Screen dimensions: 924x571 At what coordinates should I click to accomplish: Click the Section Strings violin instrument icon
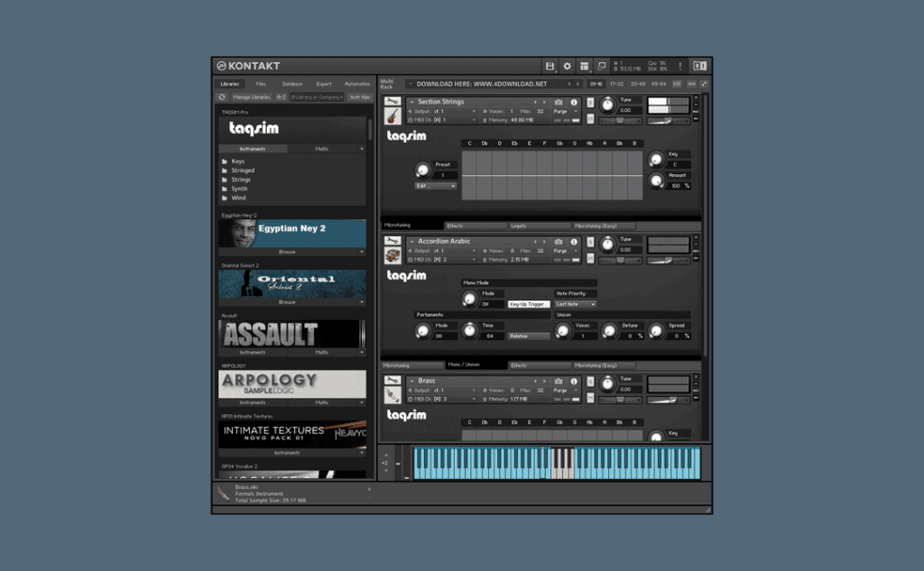coord(393,115)
